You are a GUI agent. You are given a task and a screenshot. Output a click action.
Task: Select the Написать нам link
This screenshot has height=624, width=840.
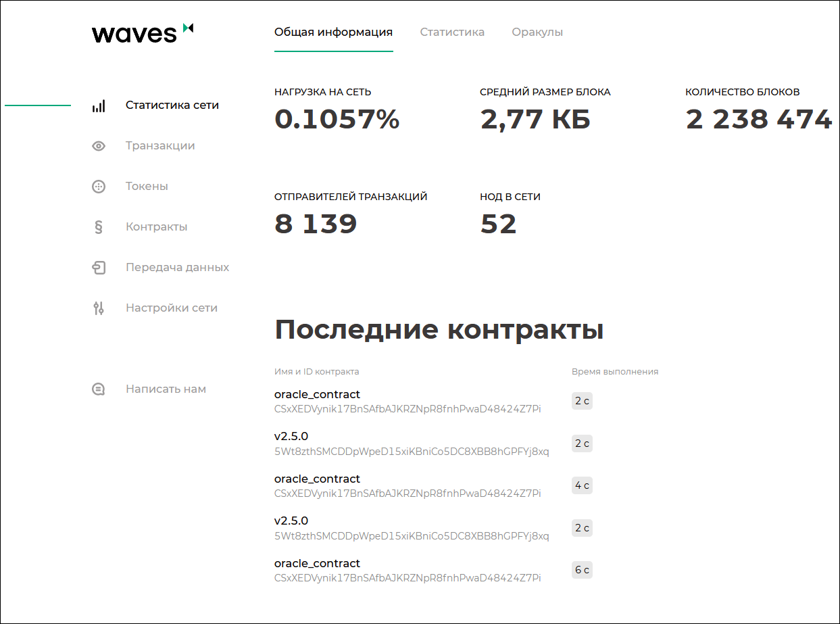(166, 389)
